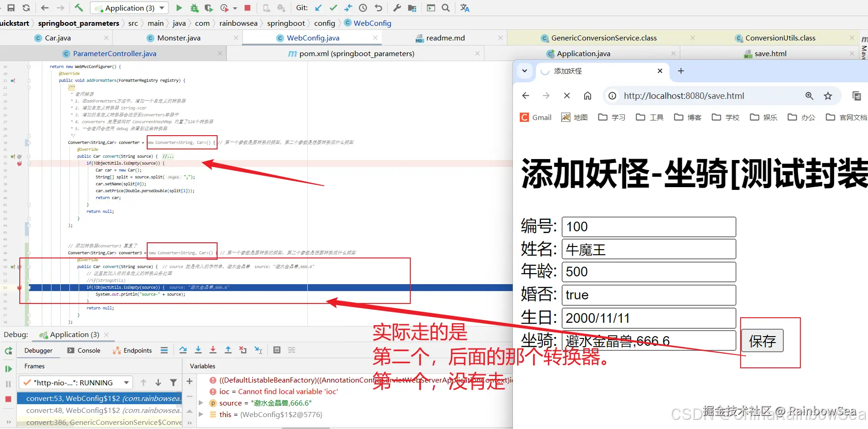The height and width of the screenshot is (429, 868).
Task: Click the springboot_parameters breadcrumb
Action: tap(79, 23)
